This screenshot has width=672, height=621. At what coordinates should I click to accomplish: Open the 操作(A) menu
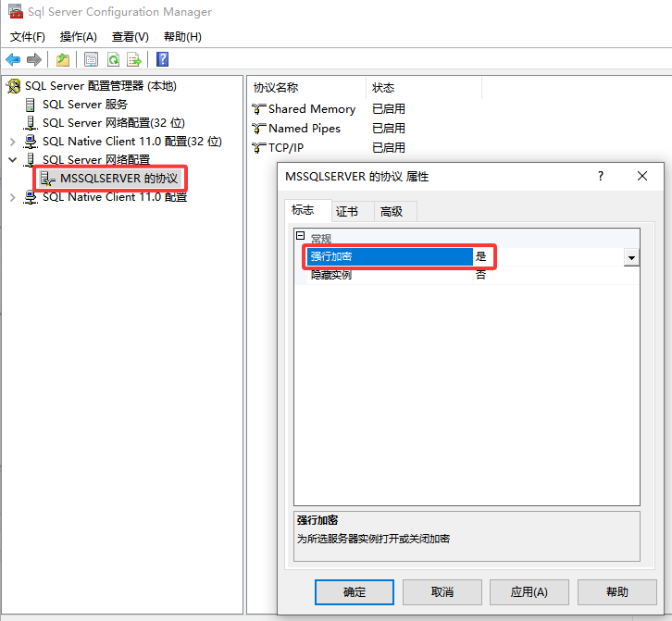pyautogui.click(x=78, y=37)
